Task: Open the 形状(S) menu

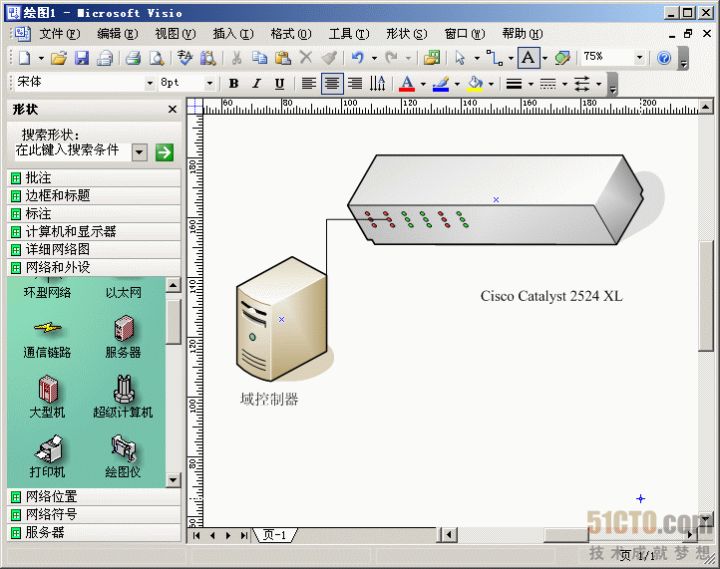Action: 406,34
